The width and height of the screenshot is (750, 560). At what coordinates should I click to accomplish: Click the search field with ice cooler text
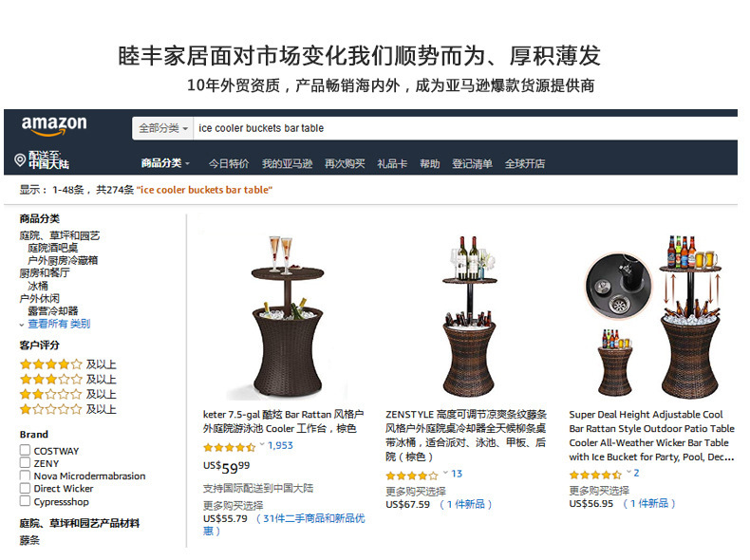[465, 128]
